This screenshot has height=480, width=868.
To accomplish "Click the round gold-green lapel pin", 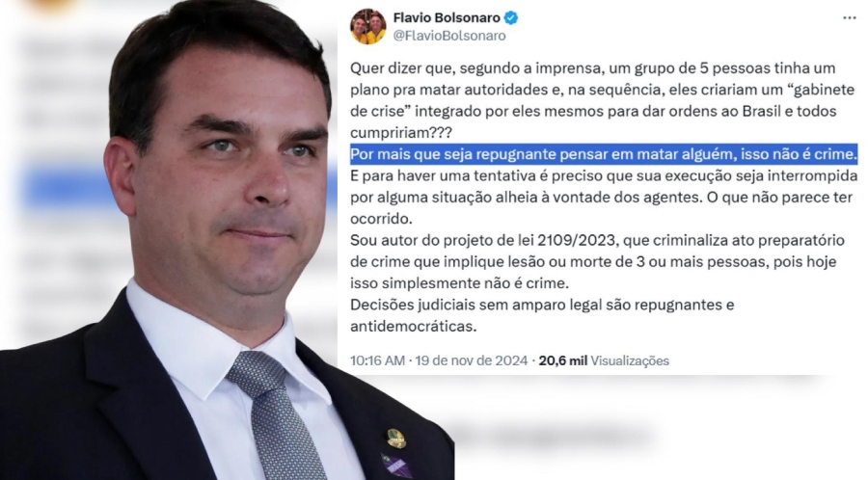I will pos(395,438).
